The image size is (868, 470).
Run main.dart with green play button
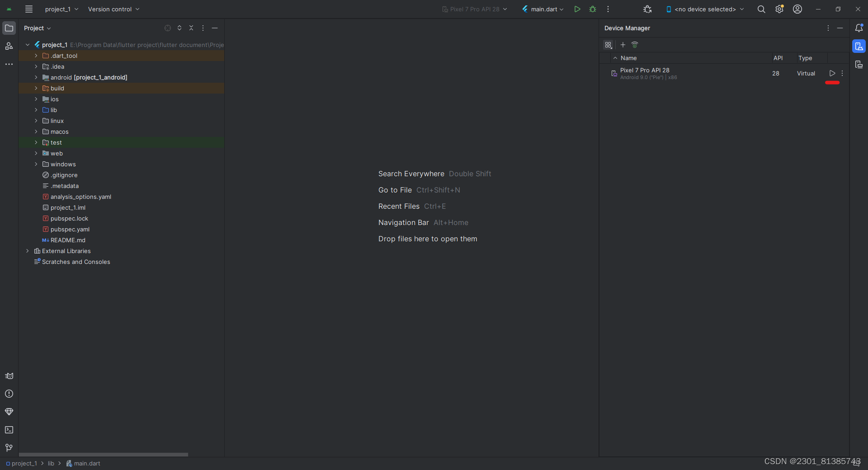[577, 9]
